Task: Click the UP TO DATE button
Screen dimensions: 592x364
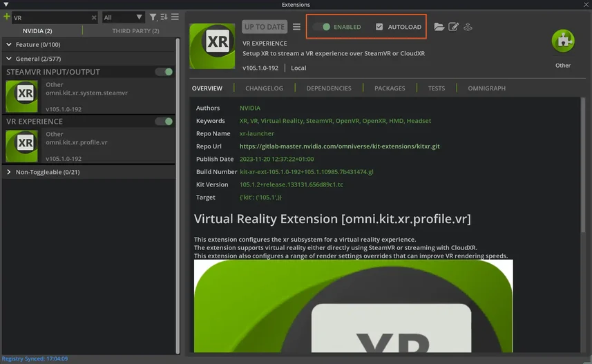Action: (265, 27)
